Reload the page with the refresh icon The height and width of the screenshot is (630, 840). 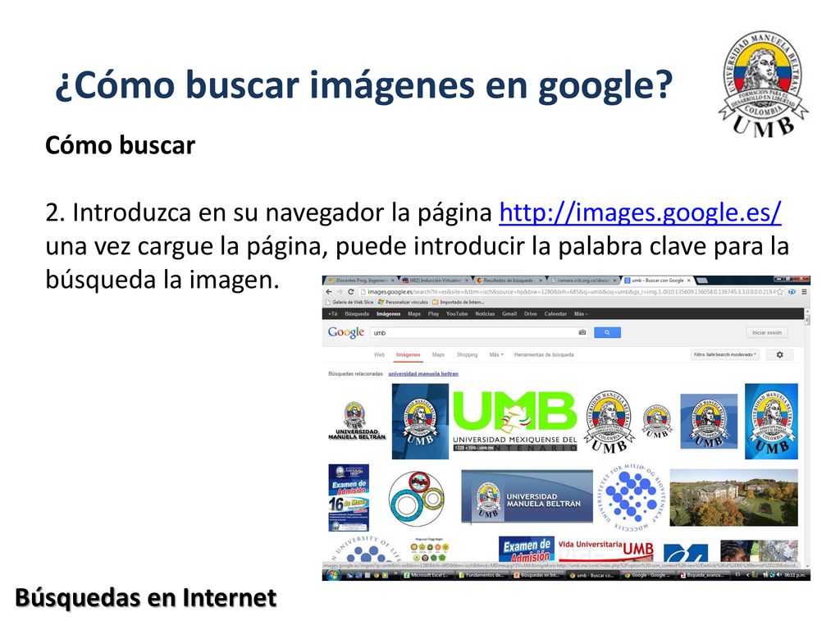[351, 292]
